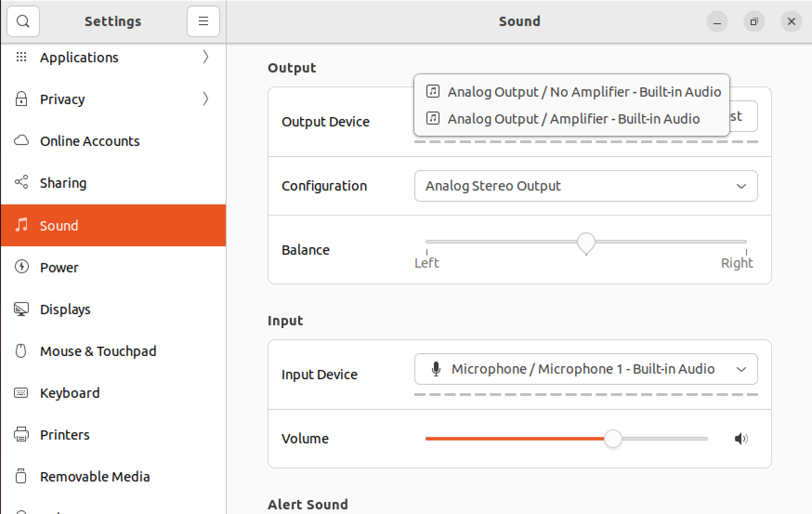Open the Input Device dropdown arrow
The width and height of the screenshot is (812, 514).
741,369
